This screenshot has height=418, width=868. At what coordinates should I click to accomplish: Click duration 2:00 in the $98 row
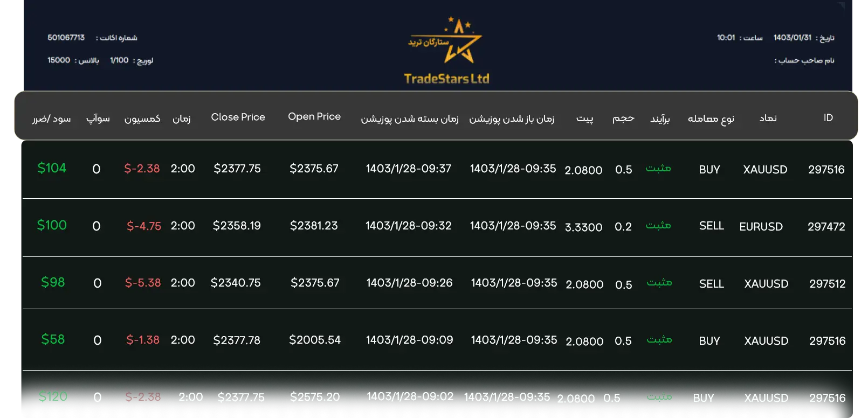pyautogui.click(x=183, y=283)
